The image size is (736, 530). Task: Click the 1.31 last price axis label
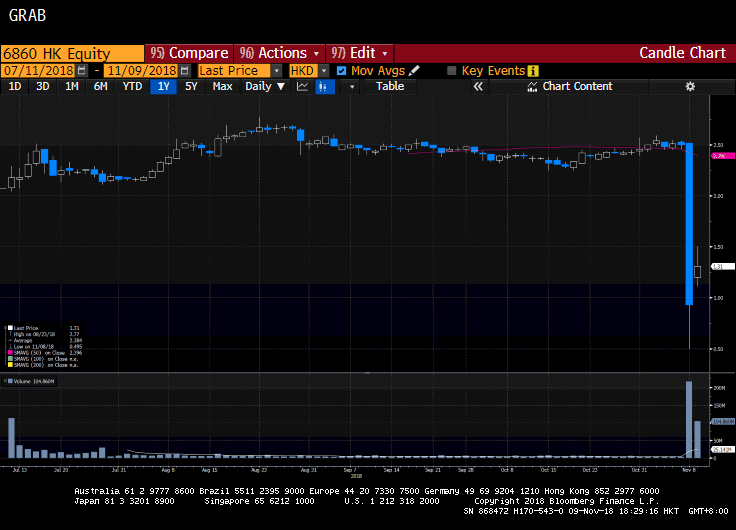pos(723,267)
